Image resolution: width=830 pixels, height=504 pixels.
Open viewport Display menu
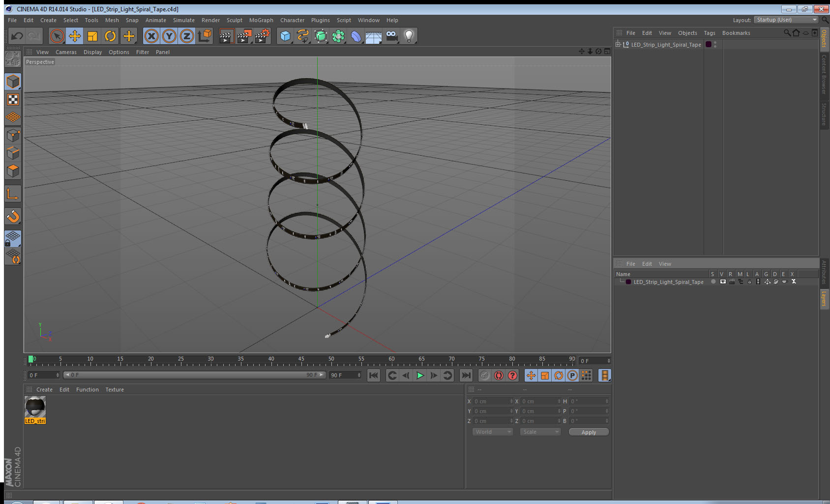click(92, 52)
